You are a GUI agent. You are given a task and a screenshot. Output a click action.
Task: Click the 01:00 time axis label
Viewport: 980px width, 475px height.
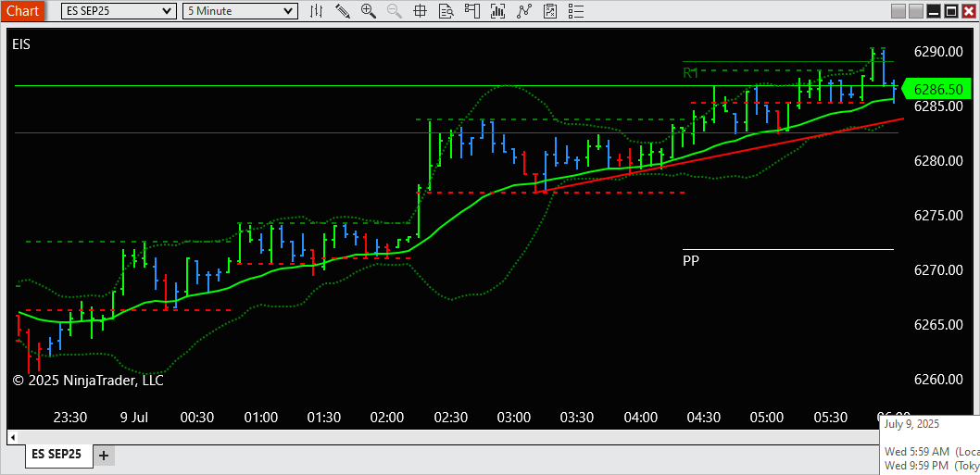click(260, 417)
